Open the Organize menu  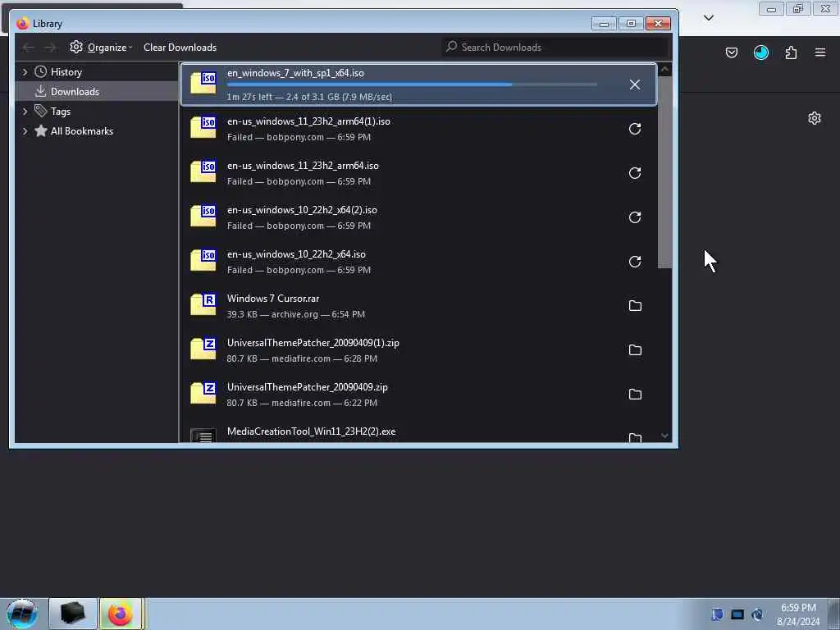(x=101, y=47)
